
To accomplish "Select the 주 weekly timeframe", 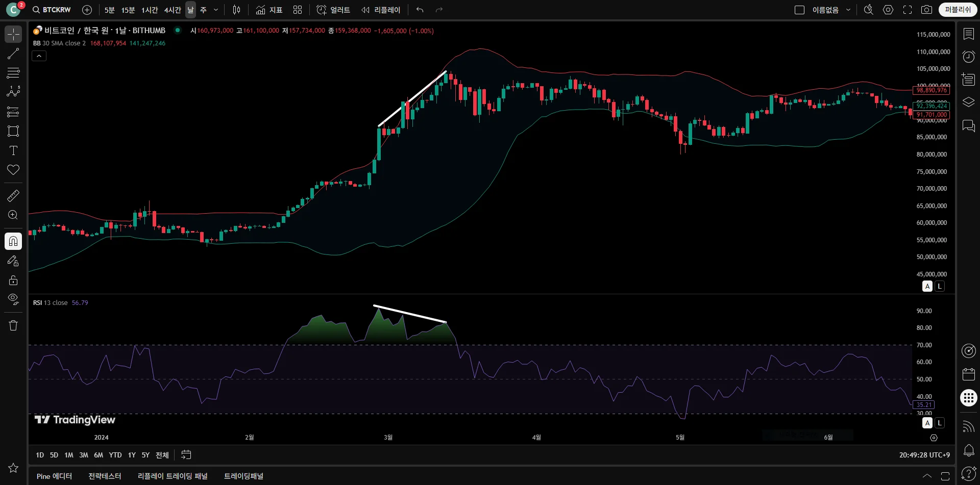I will click(203, 10).
